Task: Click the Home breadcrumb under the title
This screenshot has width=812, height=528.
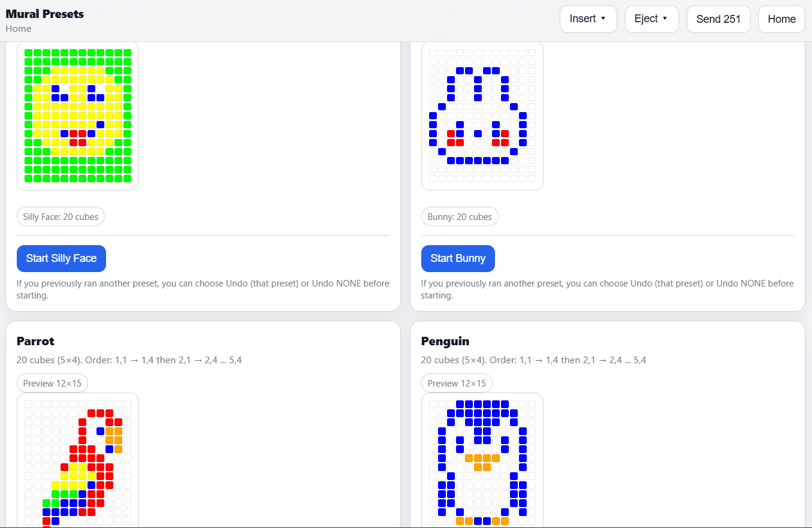Action: coord(19,29)
